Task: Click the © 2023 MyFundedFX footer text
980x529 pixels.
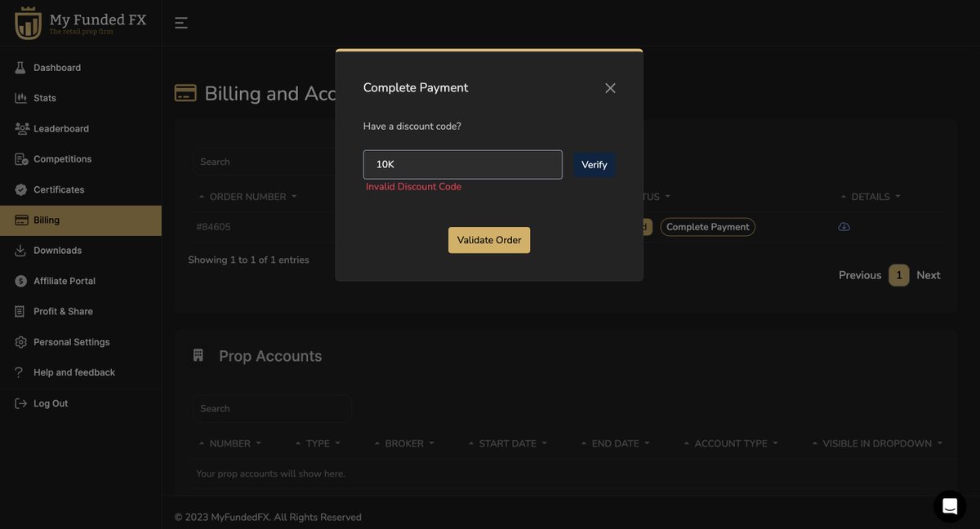Action: (x=268, y=517)
